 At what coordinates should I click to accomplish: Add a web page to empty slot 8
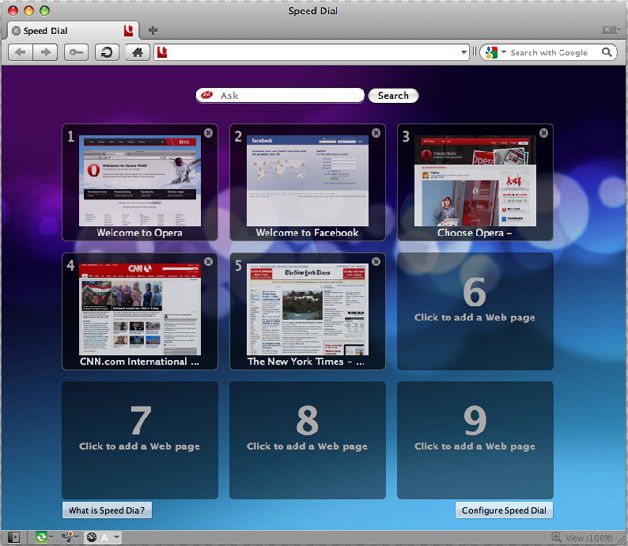[308, 440]
